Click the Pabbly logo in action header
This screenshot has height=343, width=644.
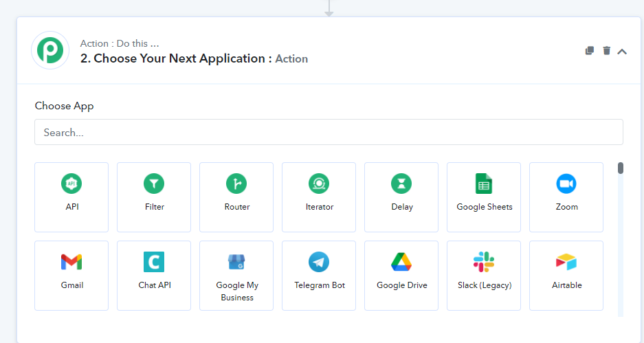click(x=50, y=50)
